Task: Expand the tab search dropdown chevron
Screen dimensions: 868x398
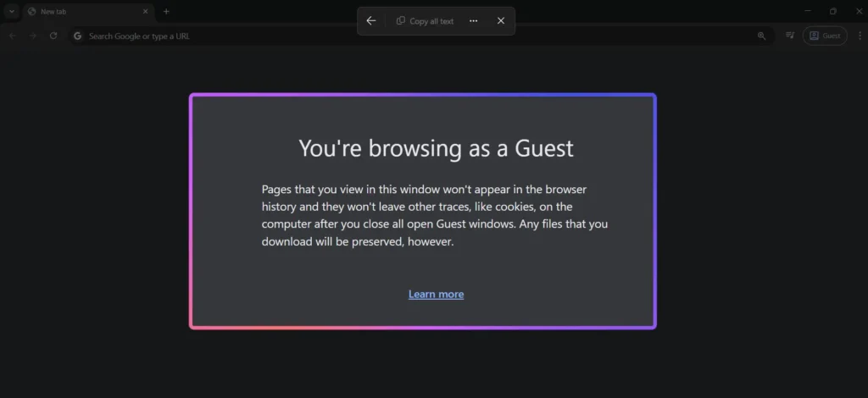Action: click(x=11, y=12)
